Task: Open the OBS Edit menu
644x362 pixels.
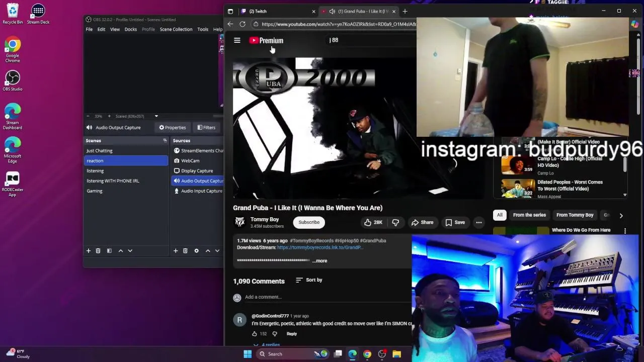Action: click(x=101, y=30)
